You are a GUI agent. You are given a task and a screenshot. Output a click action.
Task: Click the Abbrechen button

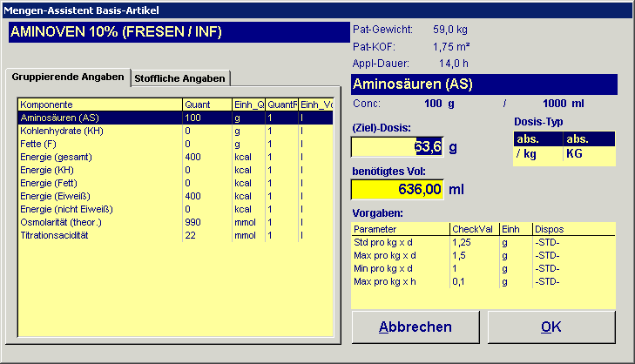[x=415, y=327]
